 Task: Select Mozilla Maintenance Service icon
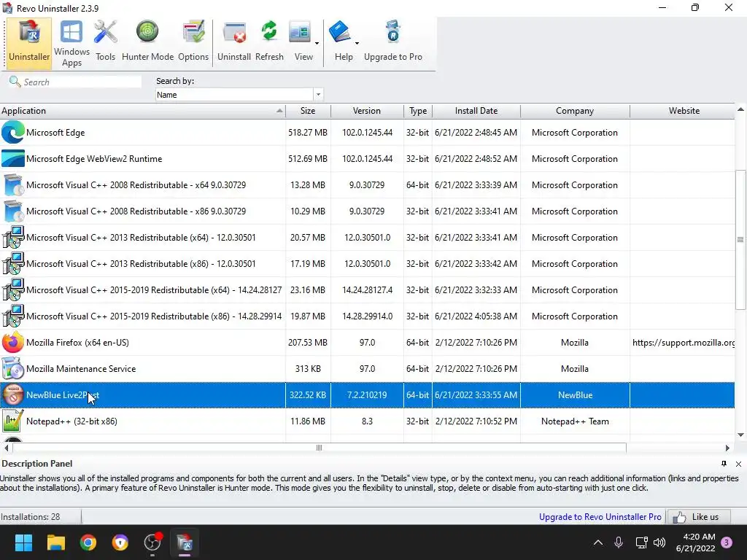point(13,368)
